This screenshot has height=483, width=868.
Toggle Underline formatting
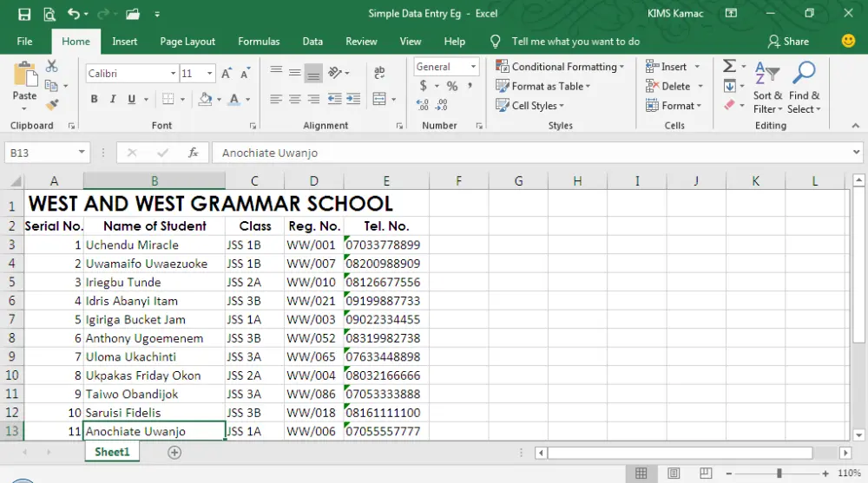(x=132, y=99)
